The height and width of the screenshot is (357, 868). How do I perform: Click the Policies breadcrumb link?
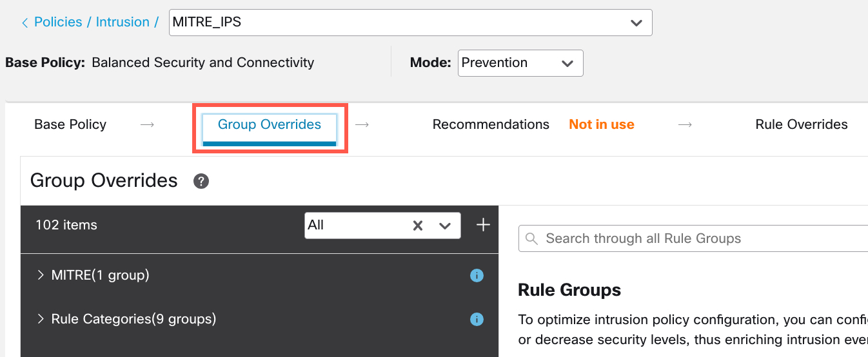(x=58, y=22)
